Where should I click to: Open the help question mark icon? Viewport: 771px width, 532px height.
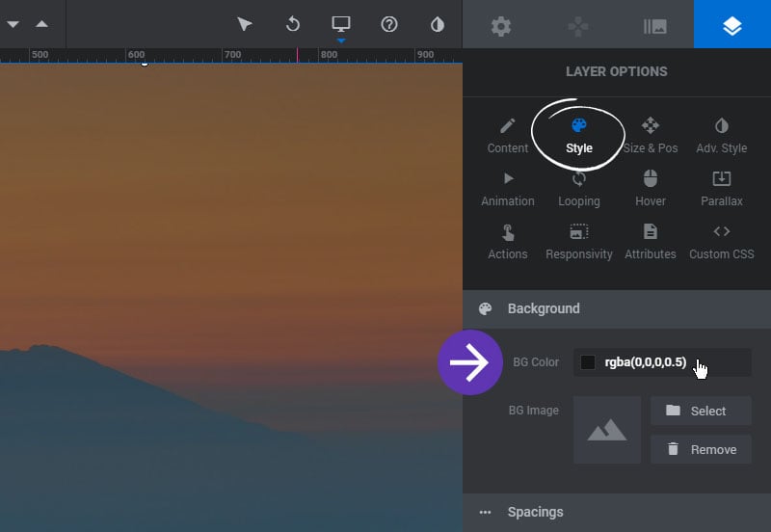click(x=389, y=24)
